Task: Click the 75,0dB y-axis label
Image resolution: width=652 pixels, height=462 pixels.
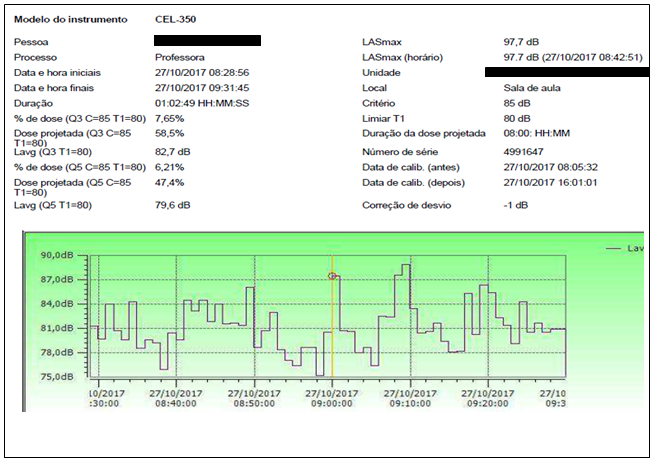Action: [55, 377]
